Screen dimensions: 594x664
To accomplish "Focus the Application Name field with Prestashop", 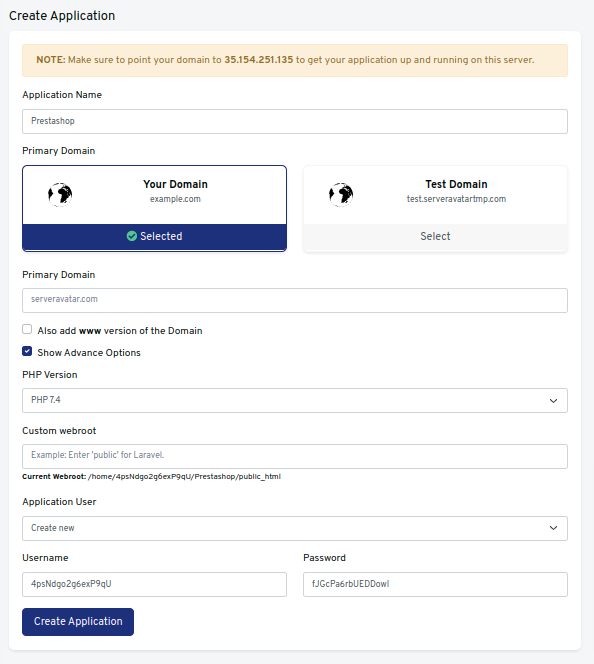I will coord(295,122).
